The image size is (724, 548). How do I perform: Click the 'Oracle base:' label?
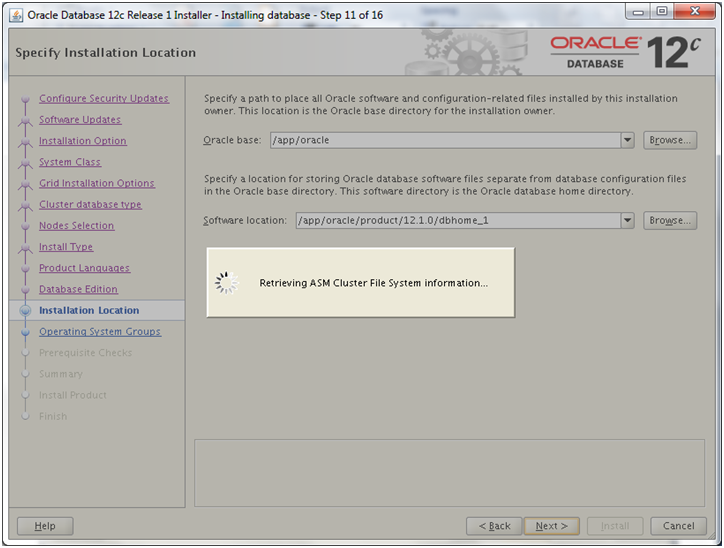[x=232, y=140]
